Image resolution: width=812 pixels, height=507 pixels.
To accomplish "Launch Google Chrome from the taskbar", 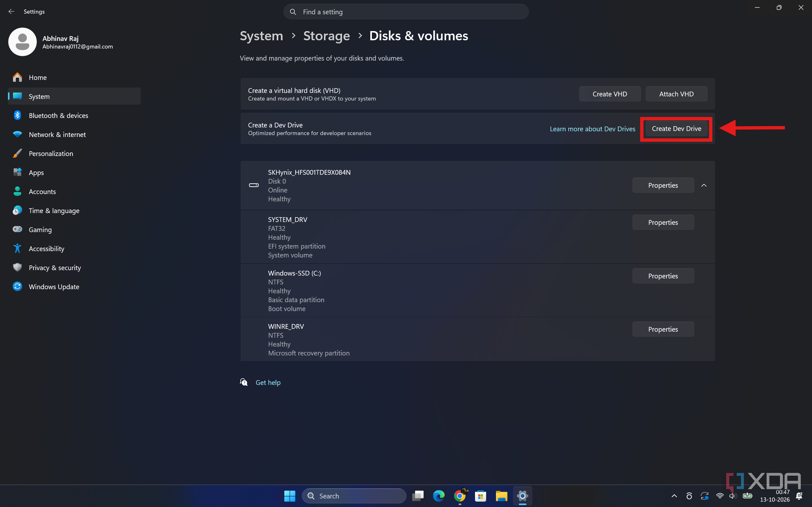I will point(460,496).
